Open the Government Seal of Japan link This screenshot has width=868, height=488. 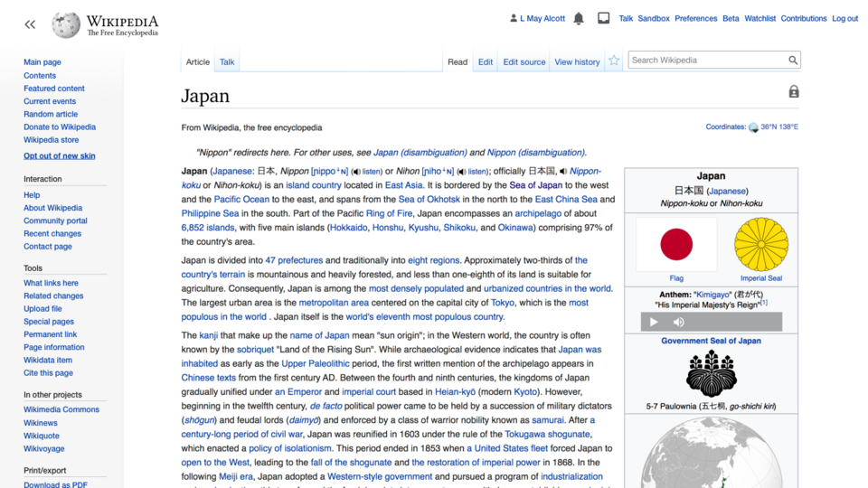[711, 341]
